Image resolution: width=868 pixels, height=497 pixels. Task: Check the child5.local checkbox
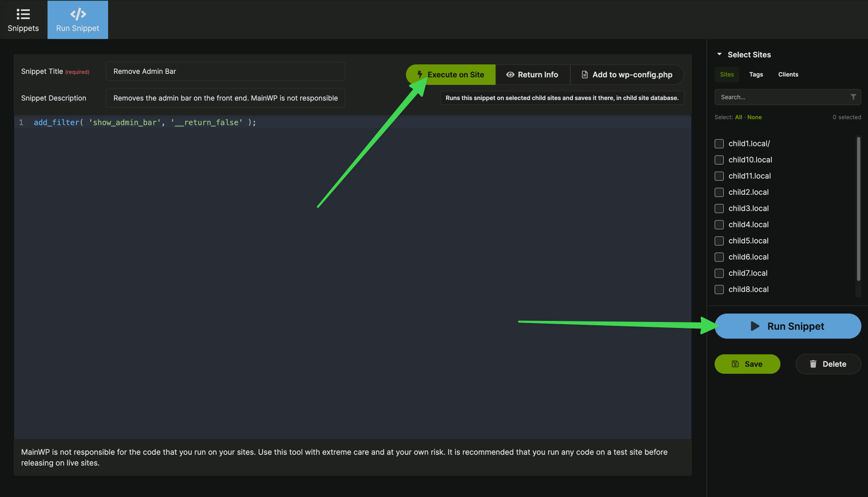[x=719, y=241]
